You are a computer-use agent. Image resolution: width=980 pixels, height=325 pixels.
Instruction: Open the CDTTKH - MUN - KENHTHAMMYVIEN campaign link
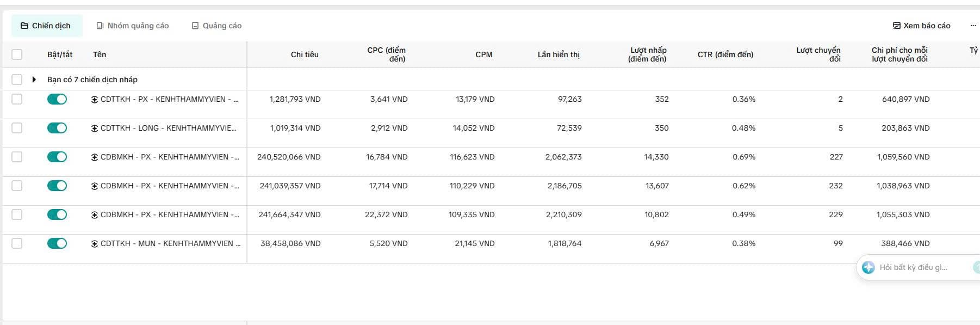[x=170, y=243]
